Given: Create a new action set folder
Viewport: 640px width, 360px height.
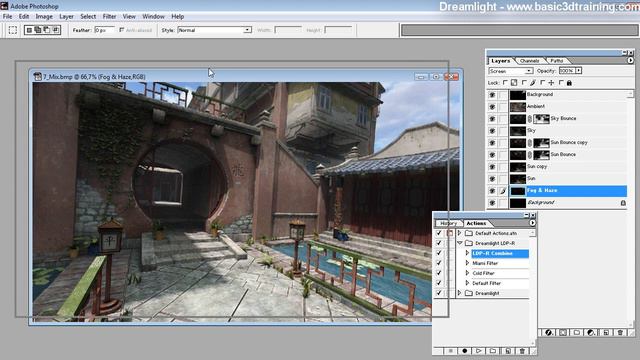Looking at the screenshot, I should point(493,351).
